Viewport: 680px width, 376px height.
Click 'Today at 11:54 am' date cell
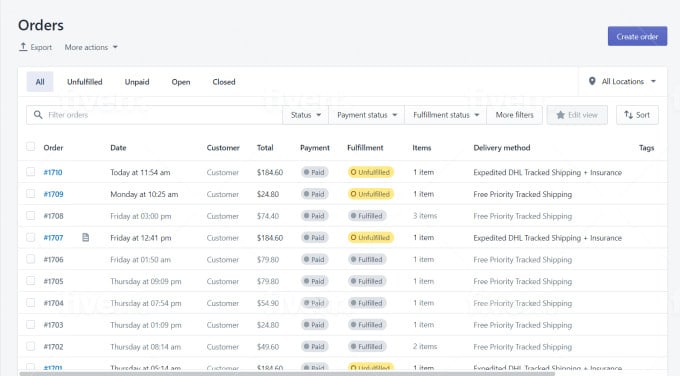coord(140,172)
